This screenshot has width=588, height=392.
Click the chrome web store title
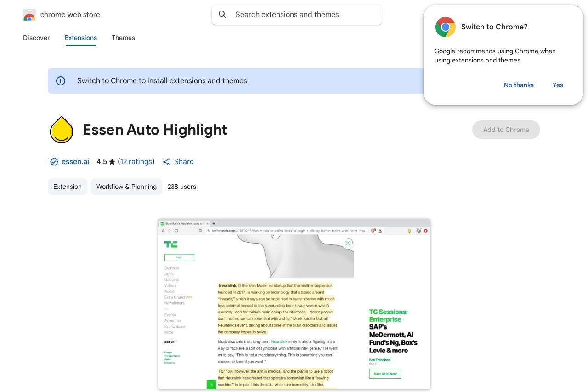(70, 15)
